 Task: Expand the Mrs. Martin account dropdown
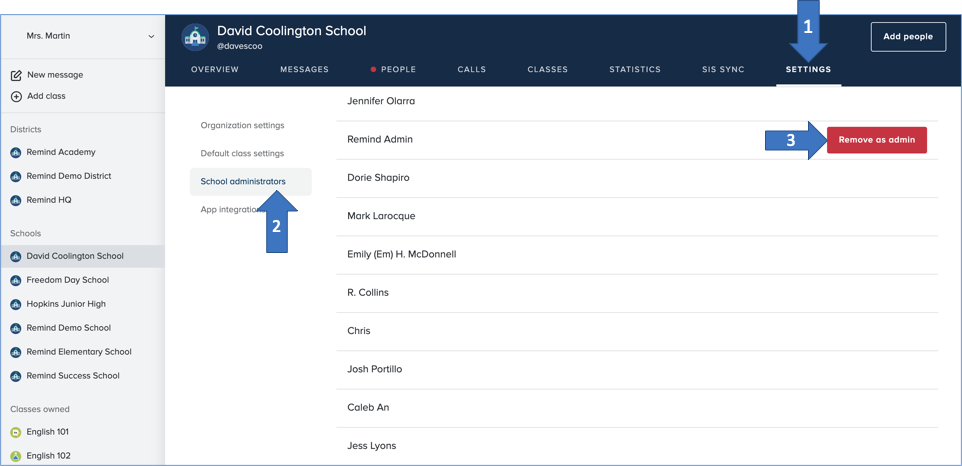[x=151, y=37]
